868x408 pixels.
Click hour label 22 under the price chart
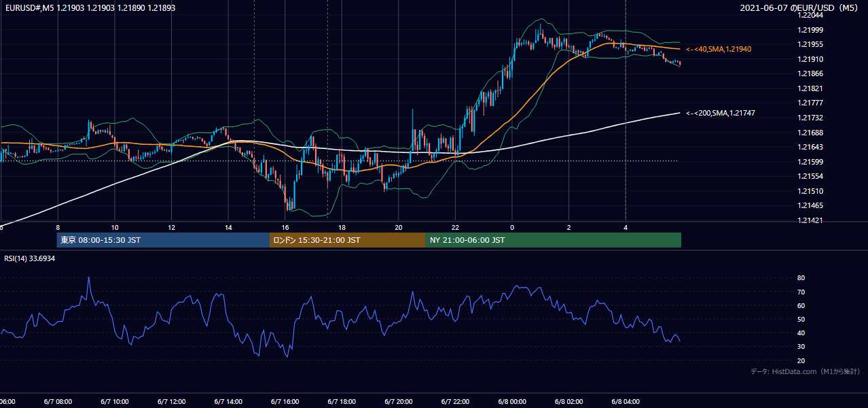[455, 227]
